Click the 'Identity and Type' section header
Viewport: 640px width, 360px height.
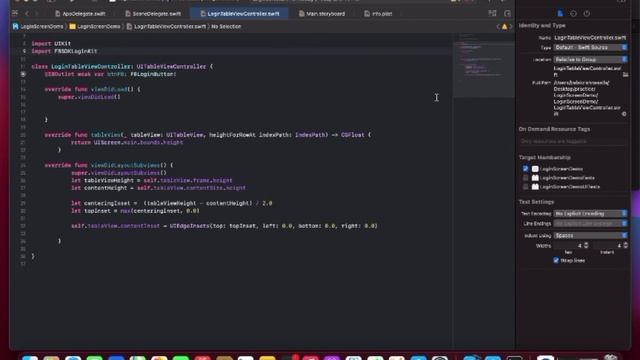point(542,25)
